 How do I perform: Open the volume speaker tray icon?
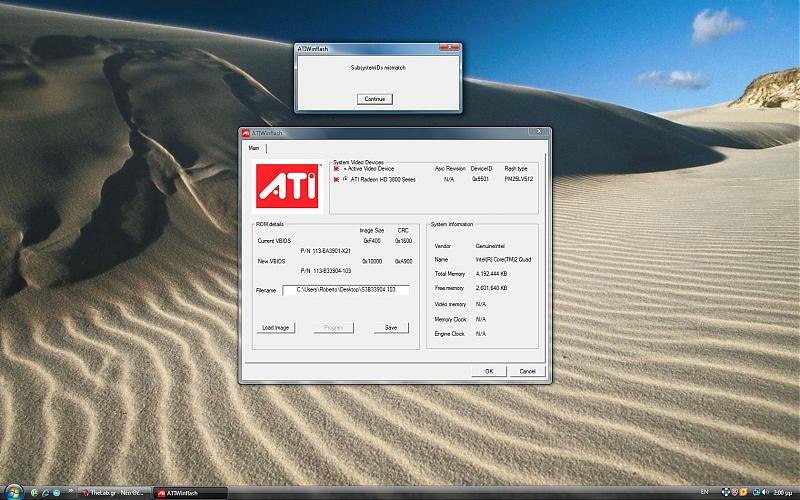click(765, 492)
